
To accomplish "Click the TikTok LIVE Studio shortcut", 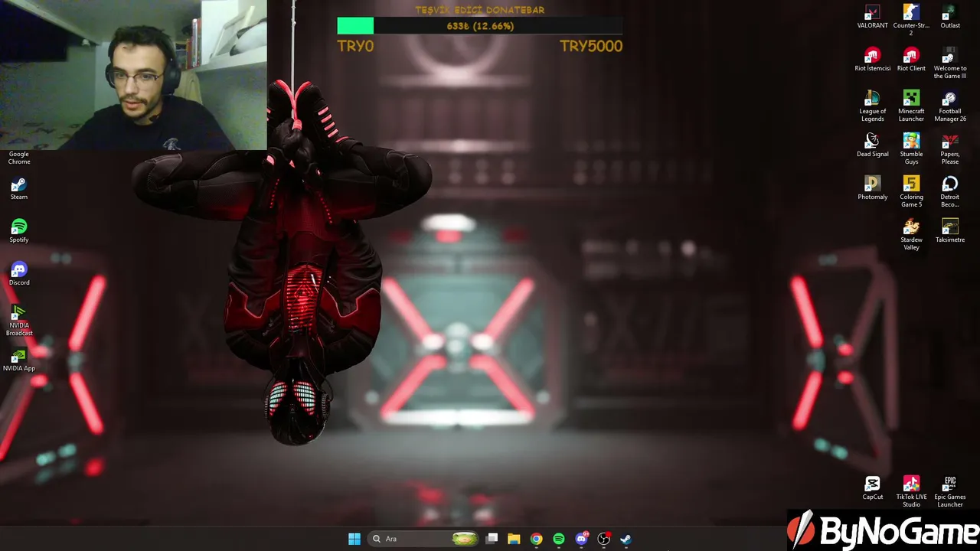I will tap(911, 491).
